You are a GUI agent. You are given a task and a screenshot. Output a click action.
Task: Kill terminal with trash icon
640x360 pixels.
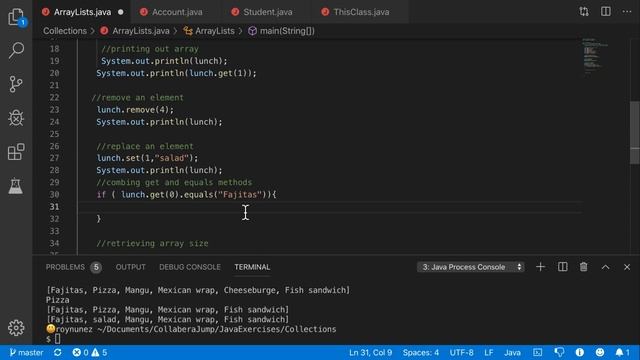click(x=584, y=267)
